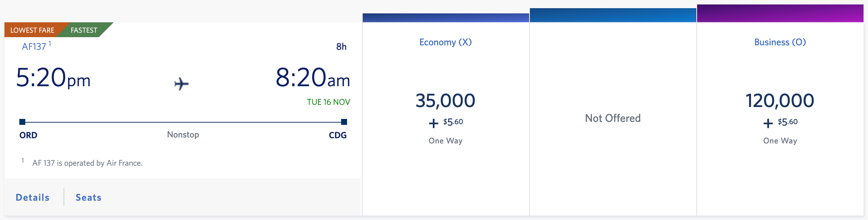Click the 35,000 miles Economy price
The image size is (868, 220).
pyautogui.click(x=445, y=100)
